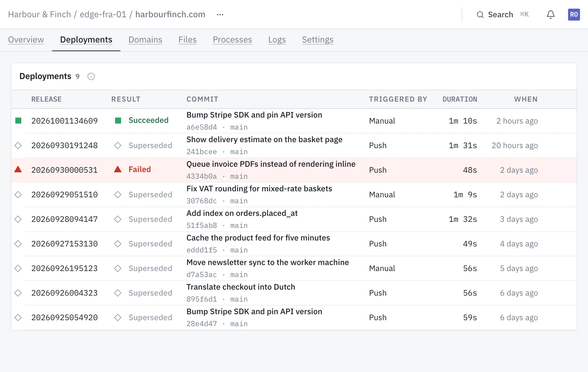The width and height of the screenshot is (588, 372).
Task: Click green status square beside release 20261001134609
Action: pos(18,121)
